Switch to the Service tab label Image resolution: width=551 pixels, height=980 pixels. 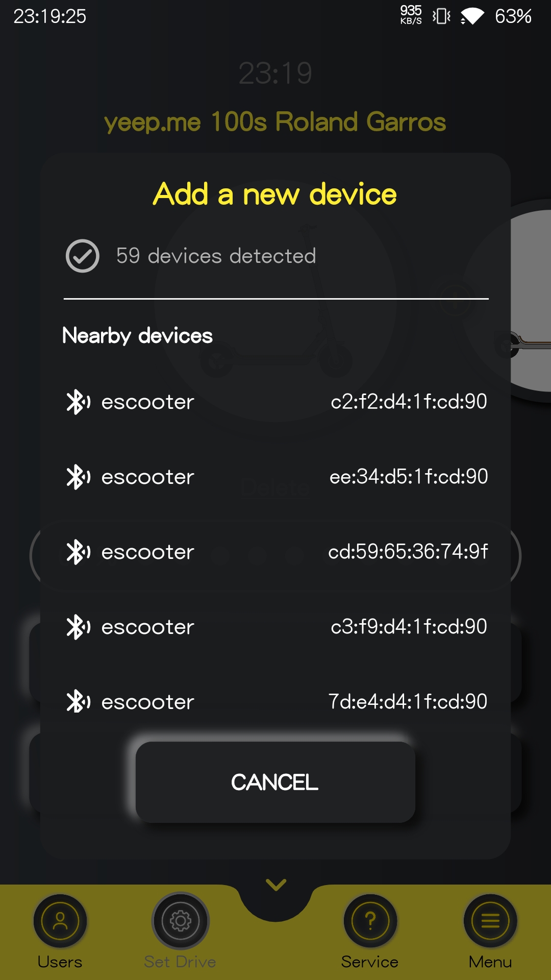point(370,962)
